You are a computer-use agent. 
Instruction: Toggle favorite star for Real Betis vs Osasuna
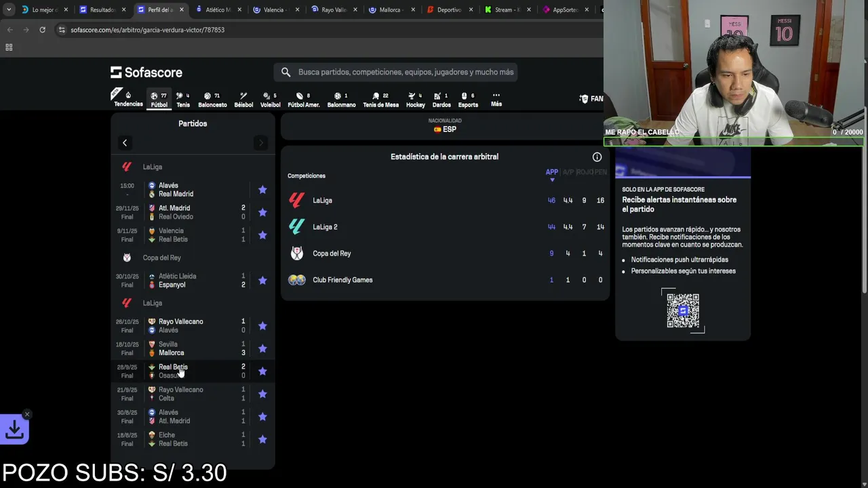262,371
